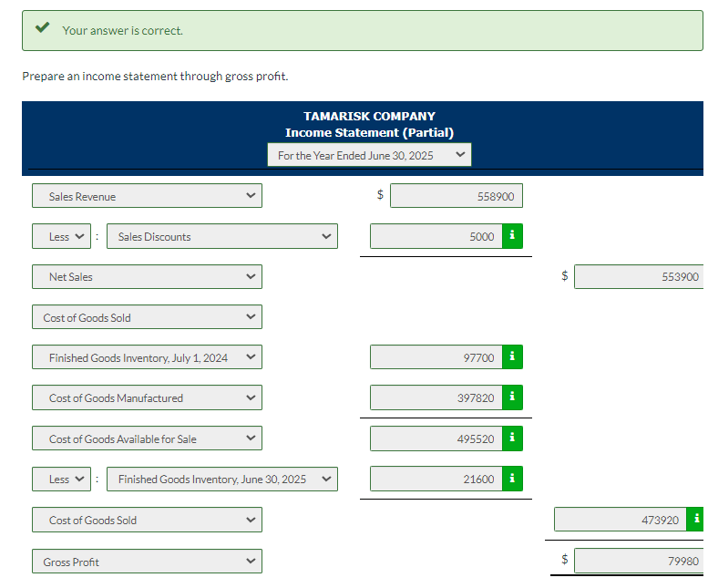The width and height of the screenshot is (708, 588).
Task: Click the 'Your answer is correct.' message
Action: click(x=122, y=31)
